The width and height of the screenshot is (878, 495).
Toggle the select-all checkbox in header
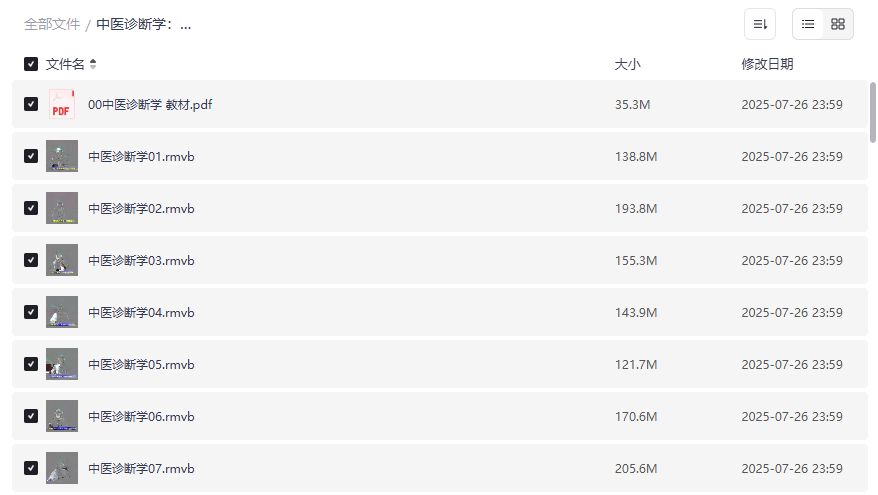(x=31, y=64)
